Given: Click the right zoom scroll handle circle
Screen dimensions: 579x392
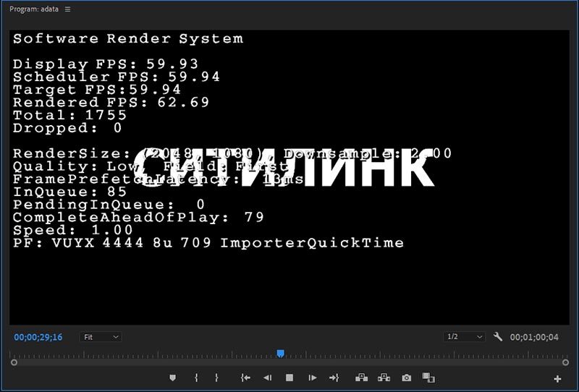Looking at the screenshot, I should pyautogui.click(x=565, y=362).
